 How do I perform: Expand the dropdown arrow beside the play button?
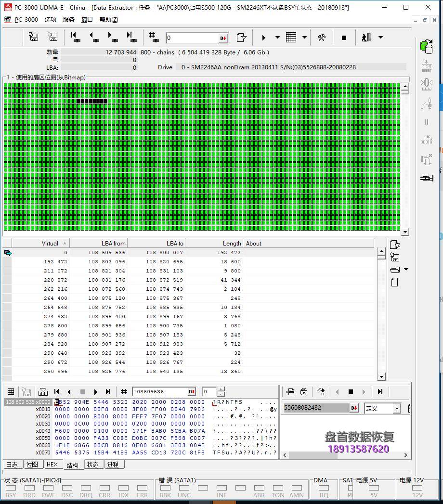tap(277, 38)
